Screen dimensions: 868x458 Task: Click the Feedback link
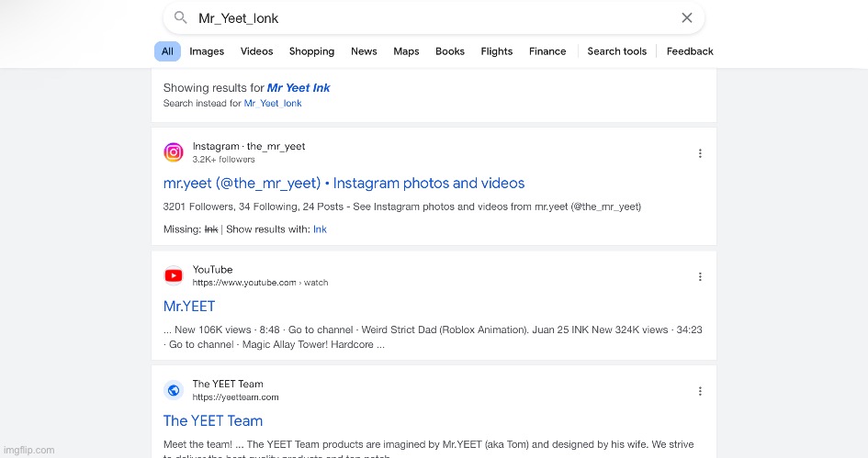(x=690, y=51)
